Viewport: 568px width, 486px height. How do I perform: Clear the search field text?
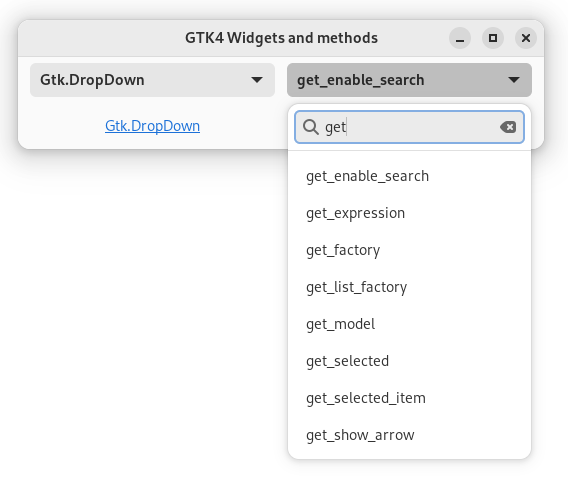click(x=508, y=127)
